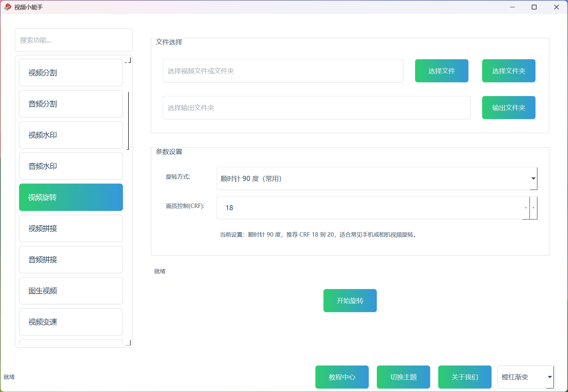Viewport: 568px width, 392px height.
Task: Click the sidebar list scrollbar handle
Action: [x=128, y=121]
